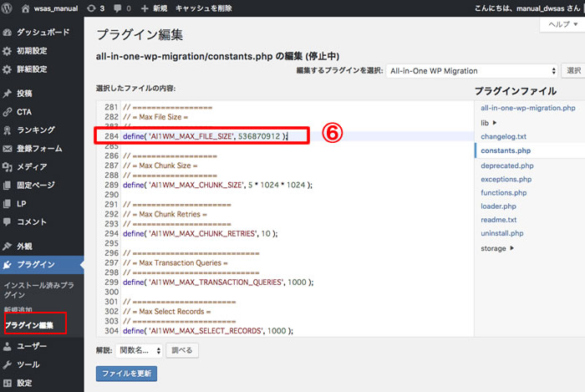
Task: Open the plugin selector showing All-in-One WP Migration
Action: (472, 71)
